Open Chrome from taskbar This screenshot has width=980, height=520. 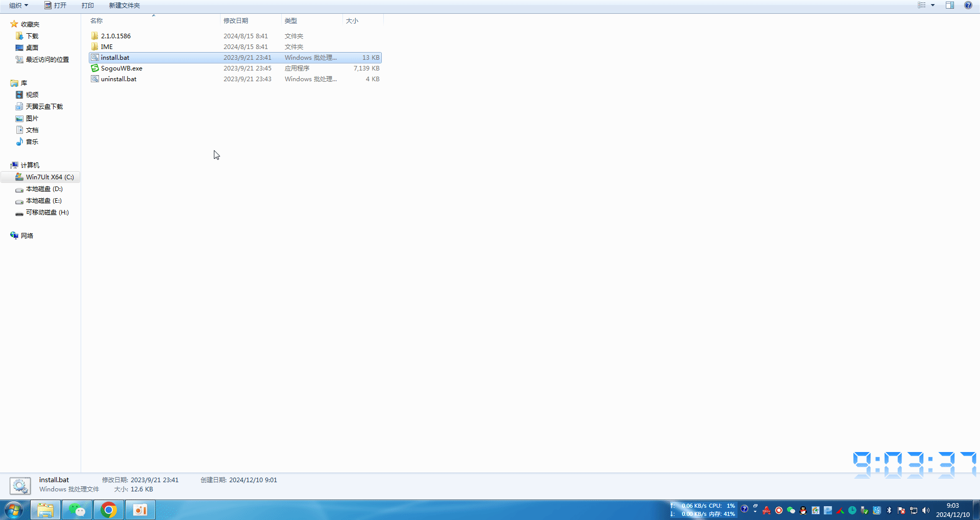(x=109, y=510)
